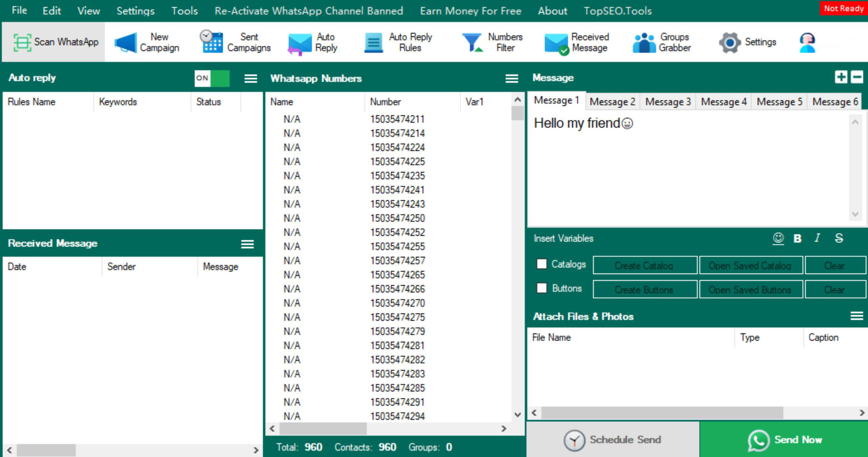
Task: Click Insert Variables label
Action: (x=563, y=238)
